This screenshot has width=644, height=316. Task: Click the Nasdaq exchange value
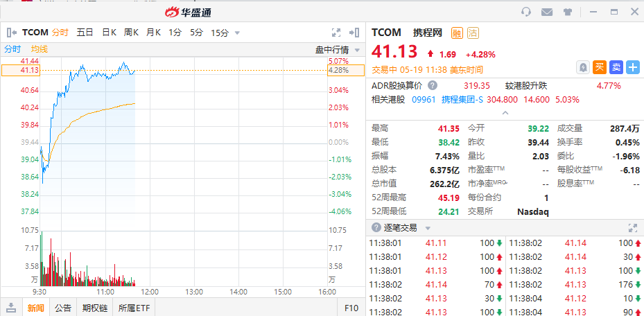pos(532,212)
